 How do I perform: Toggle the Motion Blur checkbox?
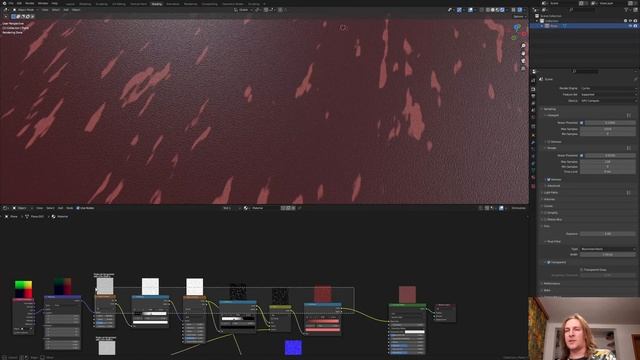pyautogui.click(x=546, y=220)
